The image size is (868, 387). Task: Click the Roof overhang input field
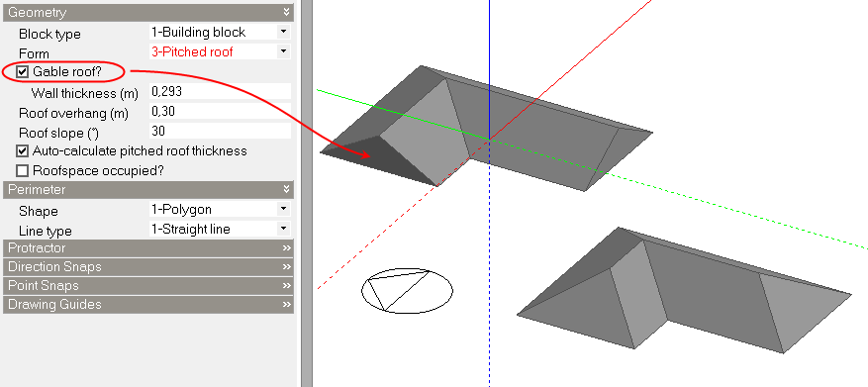coord(220,111)
